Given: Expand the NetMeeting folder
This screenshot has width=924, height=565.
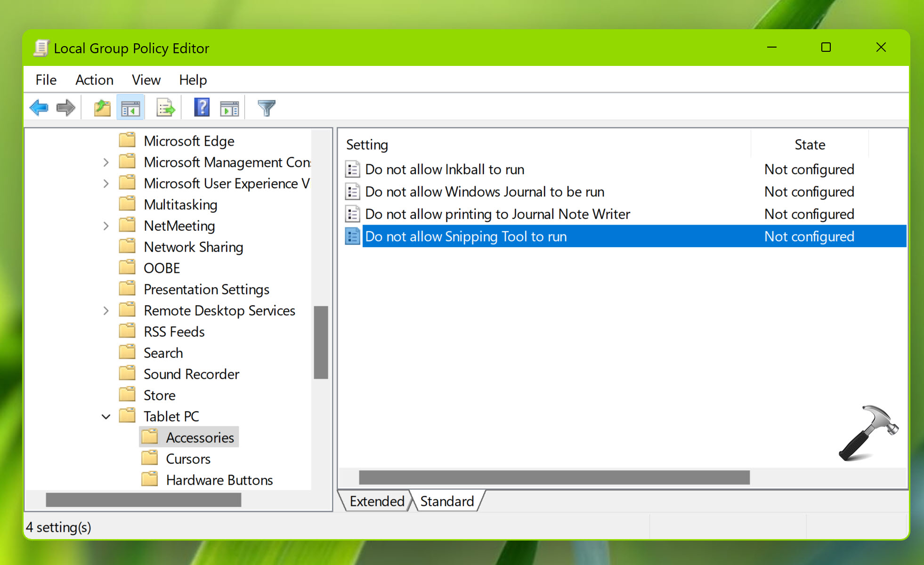Looking at the screenshot, I should click(x=107, y=225).
